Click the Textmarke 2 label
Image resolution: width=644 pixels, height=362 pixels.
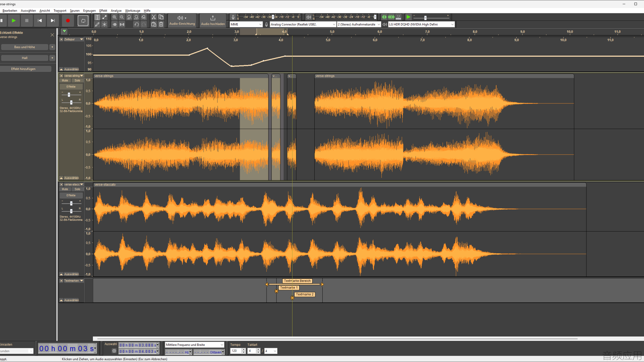(305, 295)
